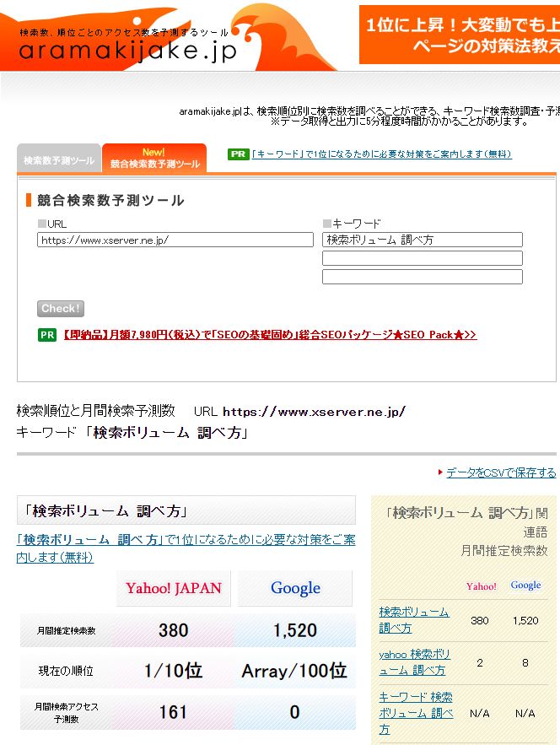Click the red arrow icon beside the CSV save link
This screenshot has height=745, width=560.
point(440,472)
